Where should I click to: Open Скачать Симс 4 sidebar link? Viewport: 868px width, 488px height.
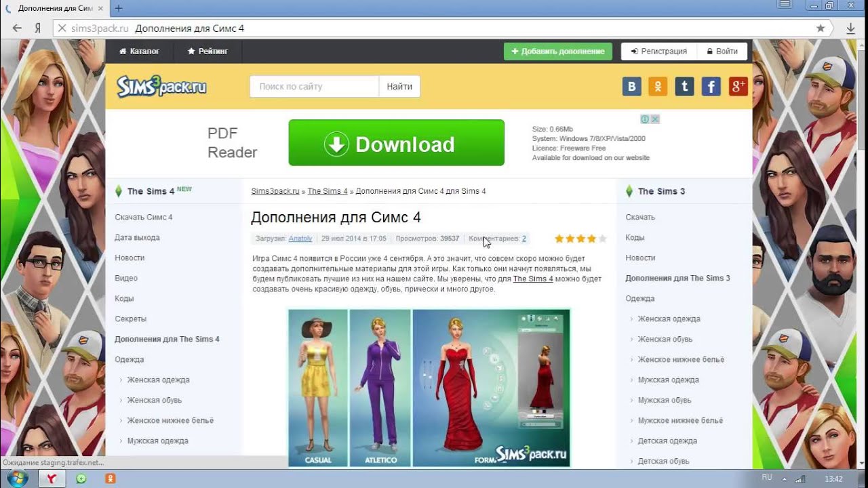pos(144,217)
